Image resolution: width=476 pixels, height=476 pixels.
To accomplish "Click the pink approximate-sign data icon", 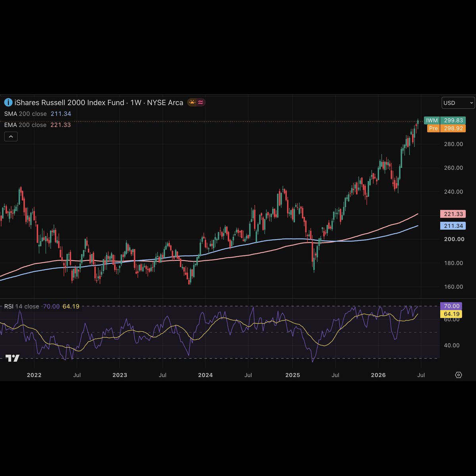I will (x=201, y=102).
